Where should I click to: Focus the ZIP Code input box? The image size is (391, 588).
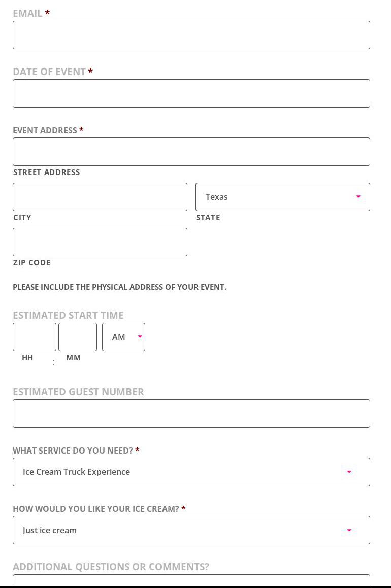tap(100, 242)
